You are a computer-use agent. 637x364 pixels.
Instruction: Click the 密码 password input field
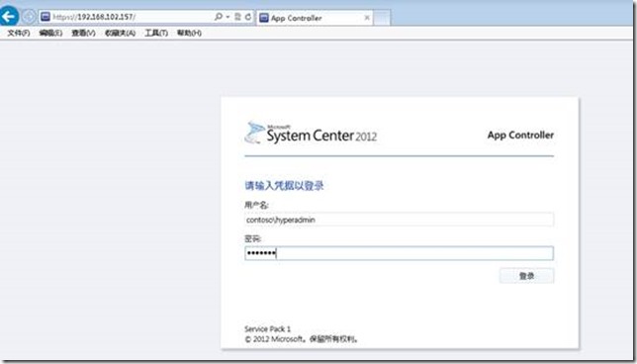click(x=399, y=253)
